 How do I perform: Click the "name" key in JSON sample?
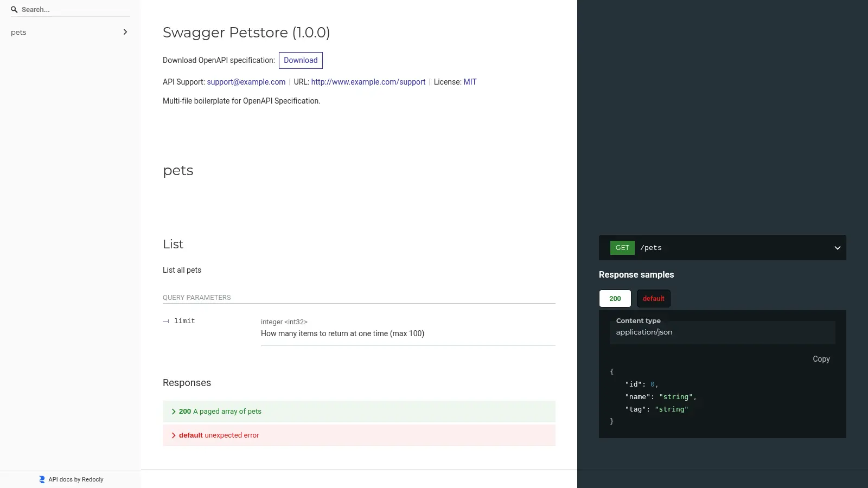coord(638,397)
